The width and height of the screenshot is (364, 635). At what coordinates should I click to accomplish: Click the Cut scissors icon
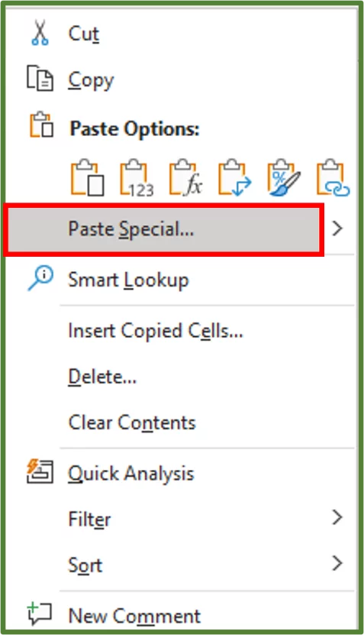pyautogui.click(x=40, y=32)
